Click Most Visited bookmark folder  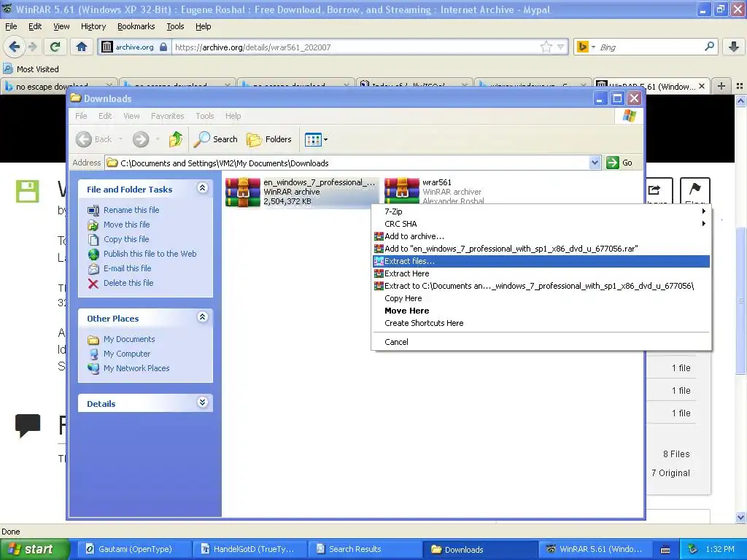(x=31, y=69)
